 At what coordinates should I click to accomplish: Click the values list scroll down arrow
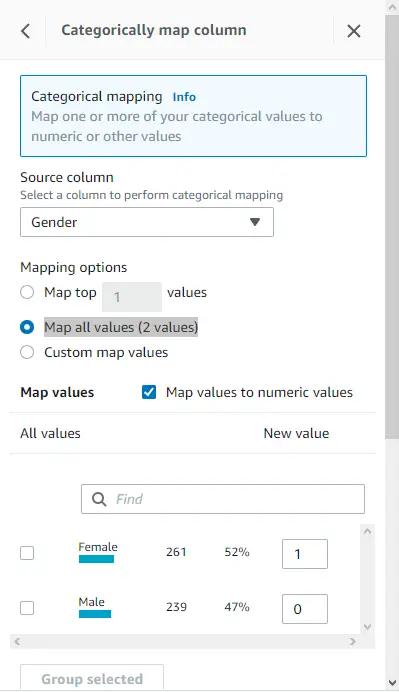click(367, 627)
